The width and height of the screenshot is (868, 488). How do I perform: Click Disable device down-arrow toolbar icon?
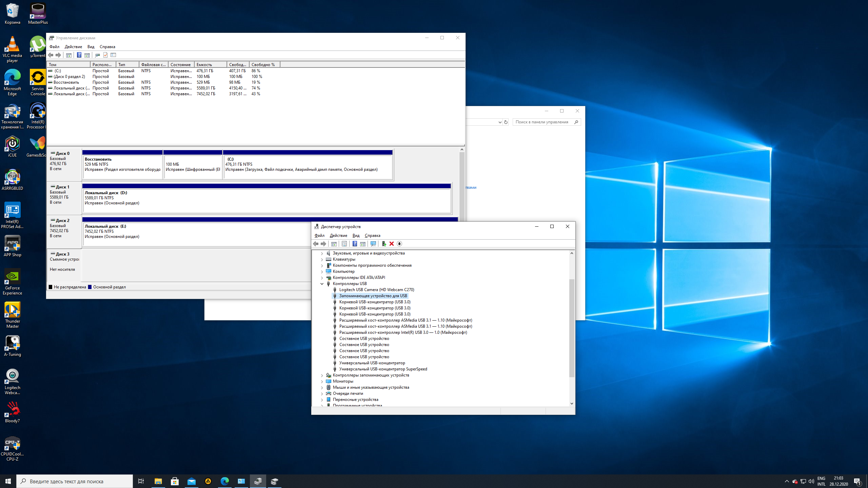coord(399,244)
